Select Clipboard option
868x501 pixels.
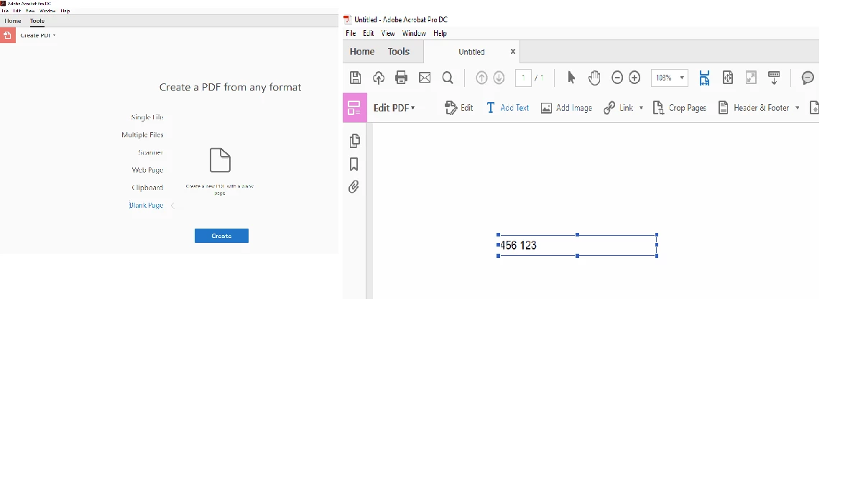pos(147,188)
